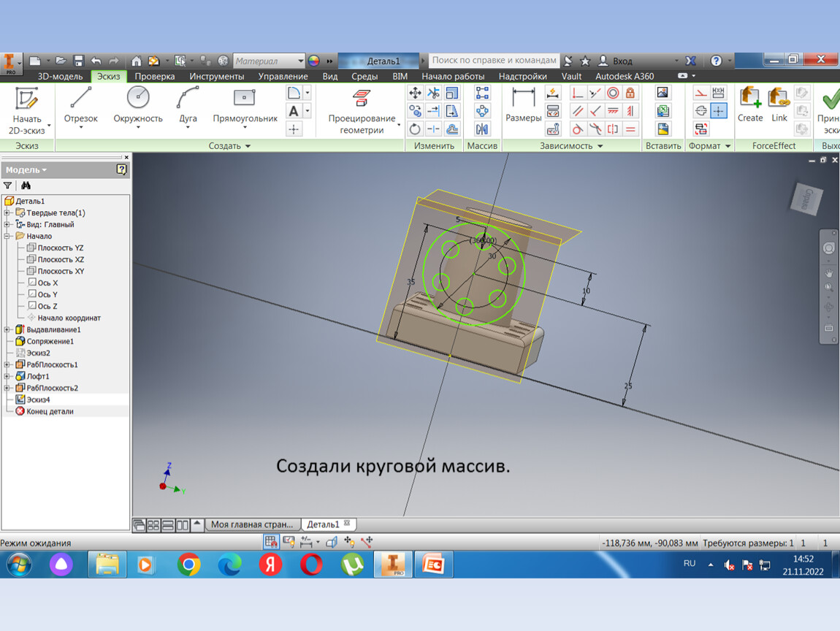840x631 pixels.
Task: Toggle slice graphics in status bar
Action: pos(332,542)
